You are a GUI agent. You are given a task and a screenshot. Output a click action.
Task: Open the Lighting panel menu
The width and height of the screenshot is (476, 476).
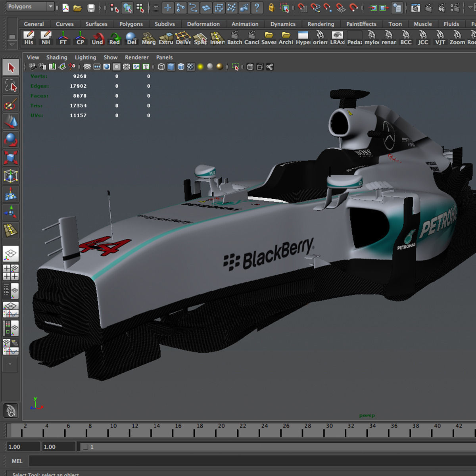(x=85, y=57)
